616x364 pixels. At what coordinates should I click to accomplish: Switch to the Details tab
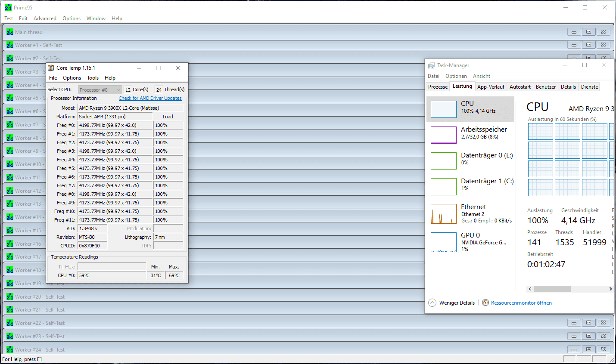[568, 87]
